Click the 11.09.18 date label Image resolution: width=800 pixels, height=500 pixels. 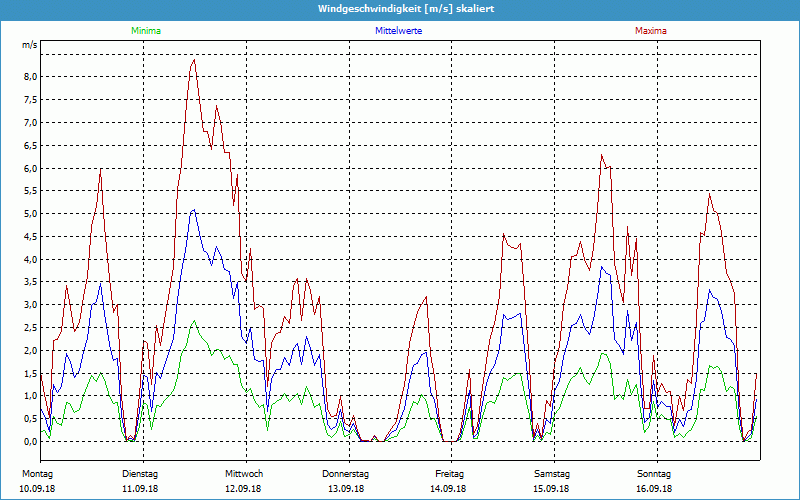click(x=140, y=489)
